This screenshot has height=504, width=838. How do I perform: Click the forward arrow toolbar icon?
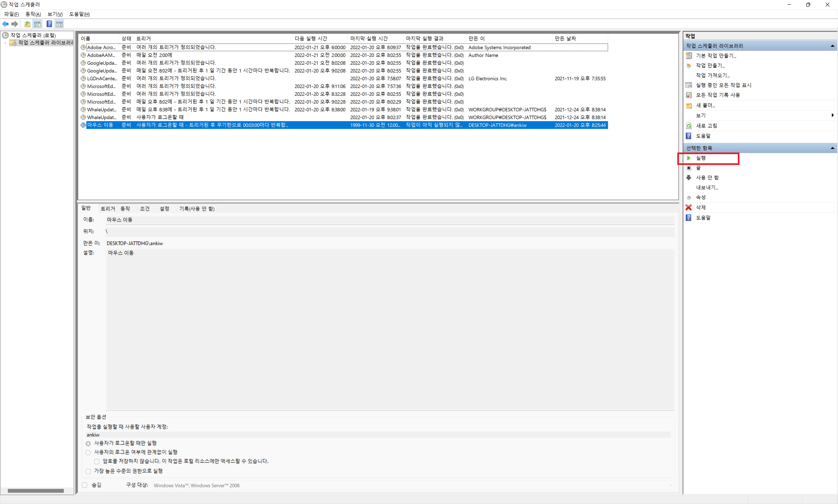[15, 24]
